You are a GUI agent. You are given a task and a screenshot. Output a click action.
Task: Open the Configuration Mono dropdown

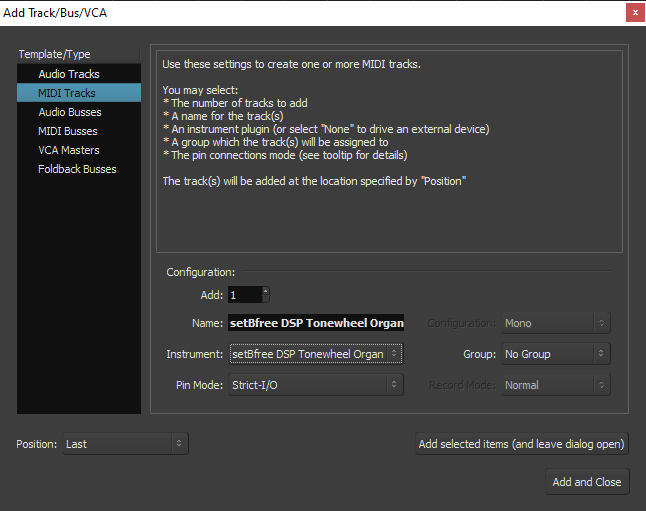(556, 323)
